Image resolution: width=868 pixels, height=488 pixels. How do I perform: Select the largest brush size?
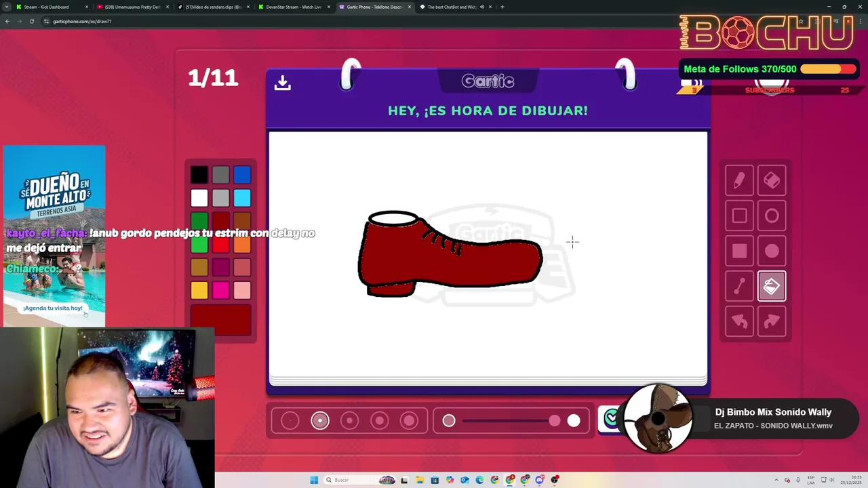click(x=410, y=421)
